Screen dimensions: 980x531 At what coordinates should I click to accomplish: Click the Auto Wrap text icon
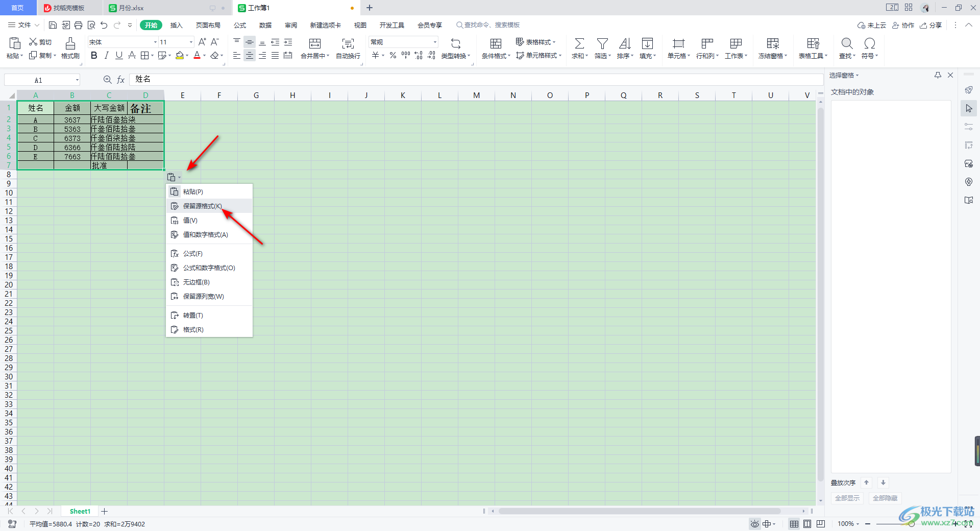348,43
